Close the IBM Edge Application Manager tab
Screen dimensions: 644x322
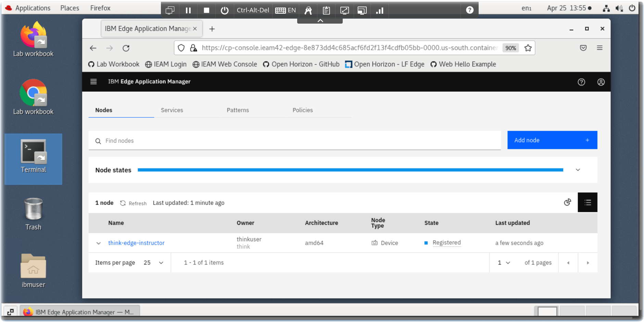pos(195,29)
